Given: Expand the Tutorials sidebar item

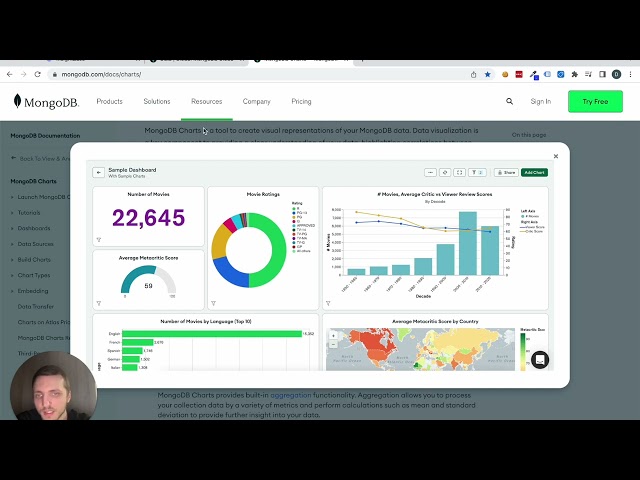Looking at the screenshot, I should [25, 213].
